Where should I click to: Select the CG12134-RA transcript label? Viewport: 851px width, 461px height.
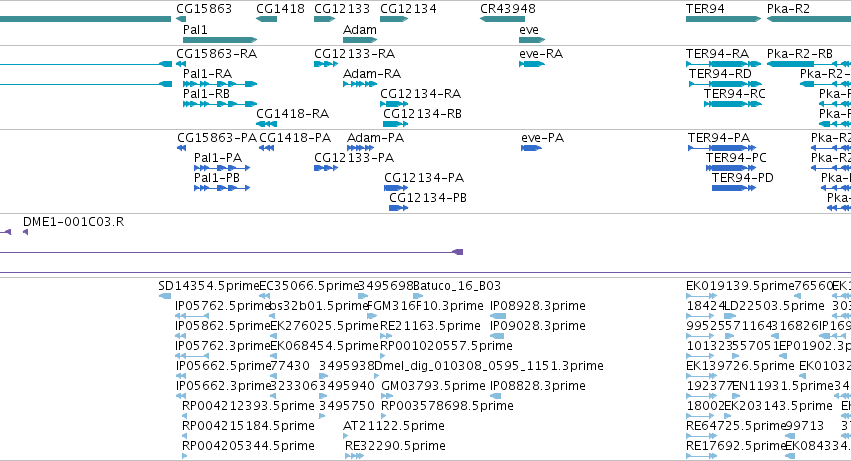pos(421,94)
